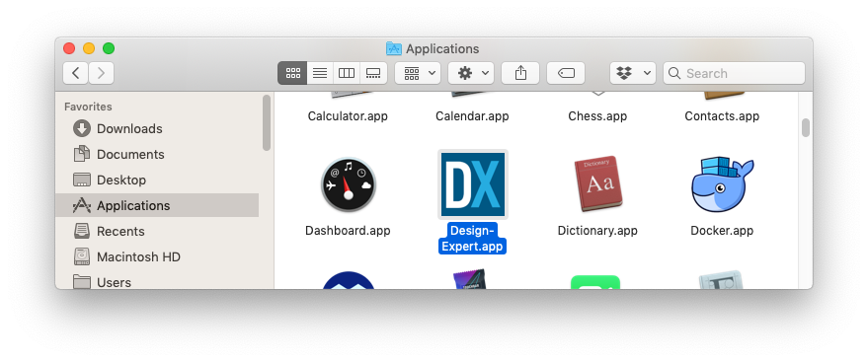
Task: Switch to icon view
Action: click(292, 73)
